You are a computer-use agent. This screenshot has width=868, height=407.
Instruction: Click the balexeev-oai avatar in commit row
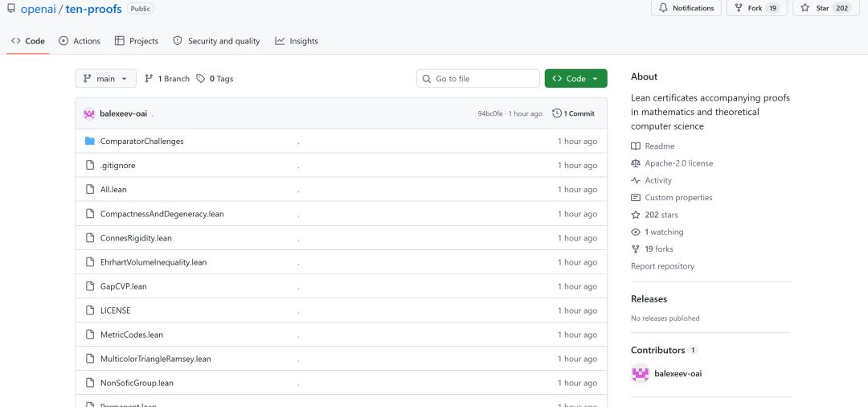coord(89,113)
